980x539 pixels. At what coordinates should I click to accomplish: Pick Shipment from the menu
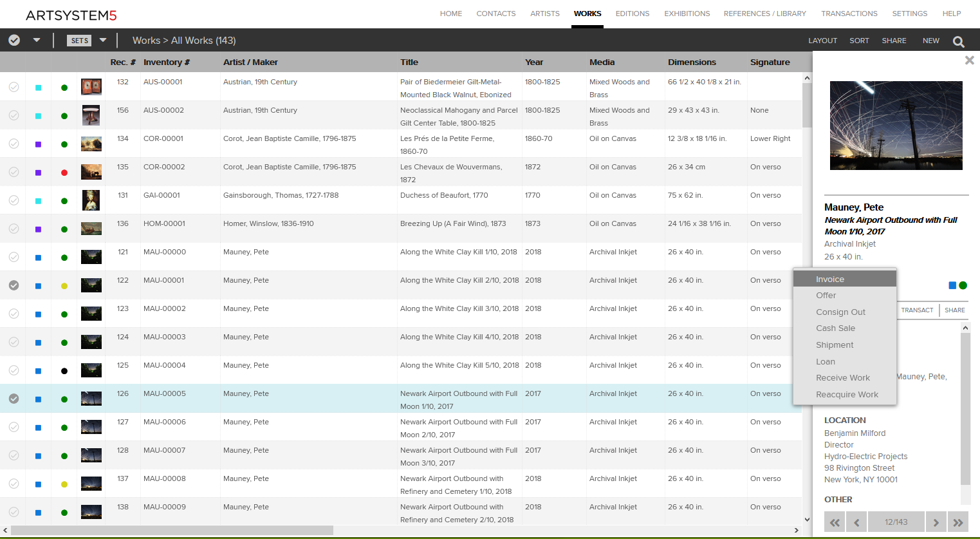click(845, 345)
